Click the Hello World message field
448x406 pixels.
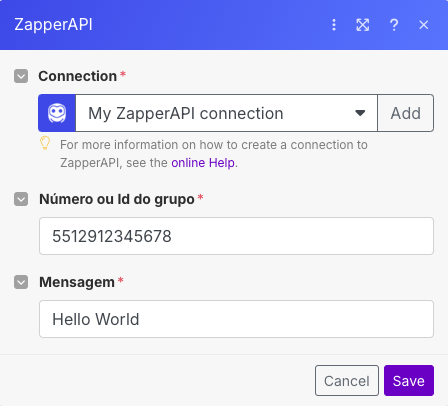click(x=236, y=319)
